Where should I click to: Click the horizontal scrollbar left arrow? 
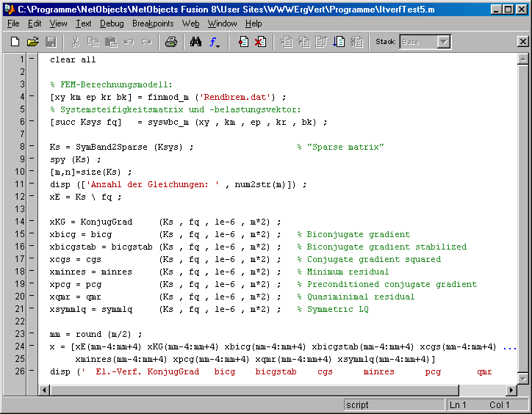(x=44, y=391)
